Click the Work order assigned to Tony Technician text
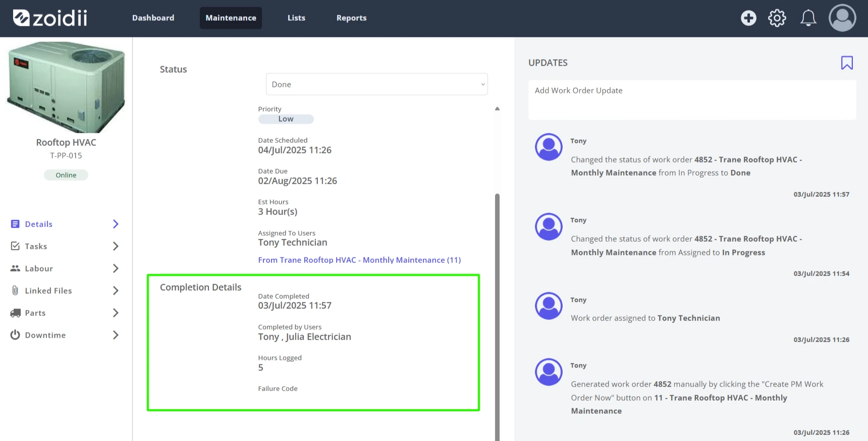 (x=645, y=318)
